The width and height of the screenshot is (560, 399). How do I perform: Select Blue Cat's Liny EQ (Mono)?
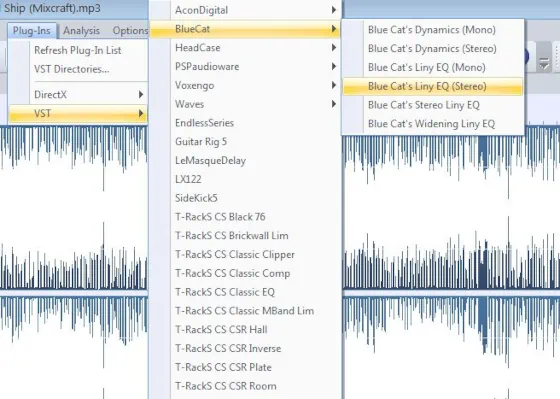pyautogui.click(x=433, y=68)
